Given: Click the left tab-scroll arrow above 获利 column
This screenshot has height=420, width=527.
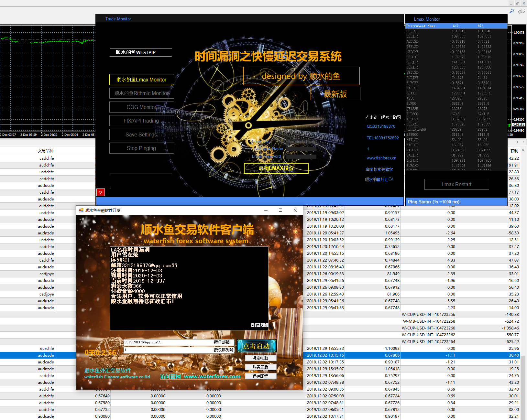Looking at the screenshot, I should (x=517, y=142).
